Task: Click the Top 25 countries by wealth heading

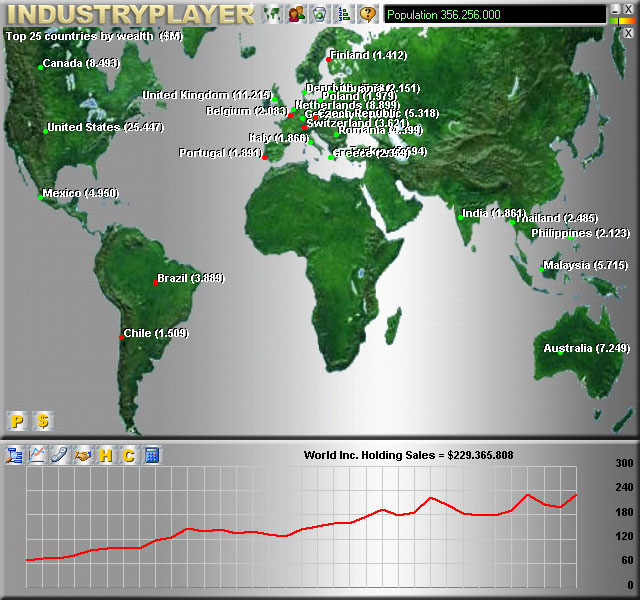Action: pyautogui.click(x=94, y=36)
